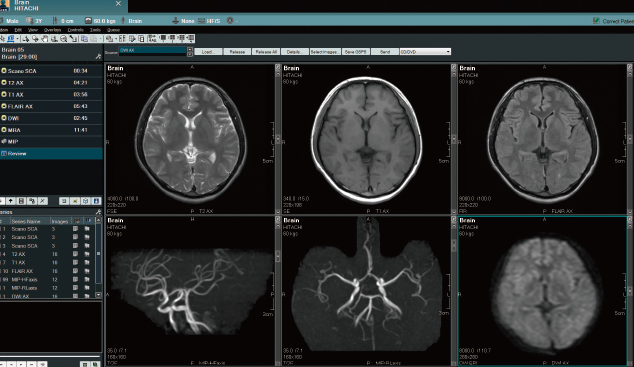Click the save disk icon below protocol list
634x367 pixels.
coord(21,201)
